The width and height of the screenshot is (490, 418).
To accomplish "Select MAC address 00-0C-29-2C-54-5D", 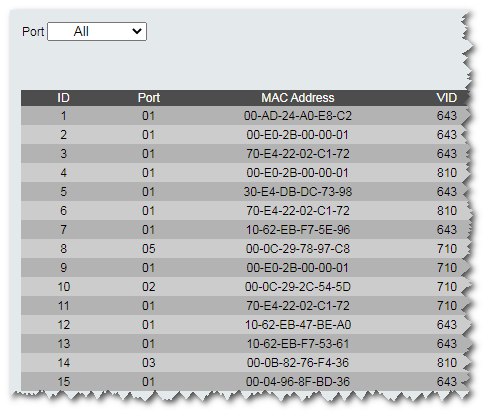I will pos(298,287).
